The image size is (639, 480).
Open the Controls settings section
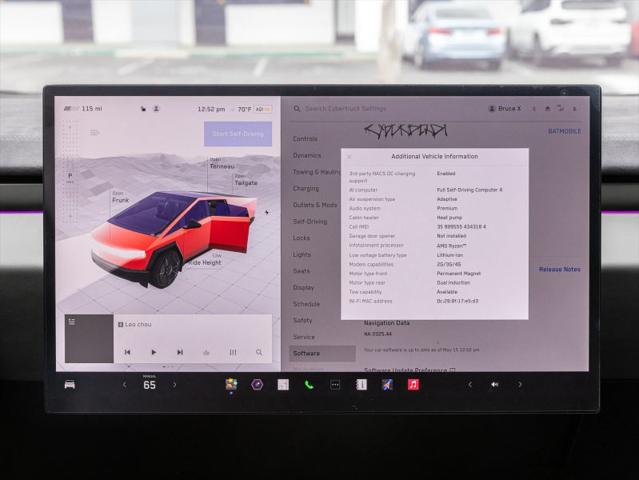[x=305, y=139]
